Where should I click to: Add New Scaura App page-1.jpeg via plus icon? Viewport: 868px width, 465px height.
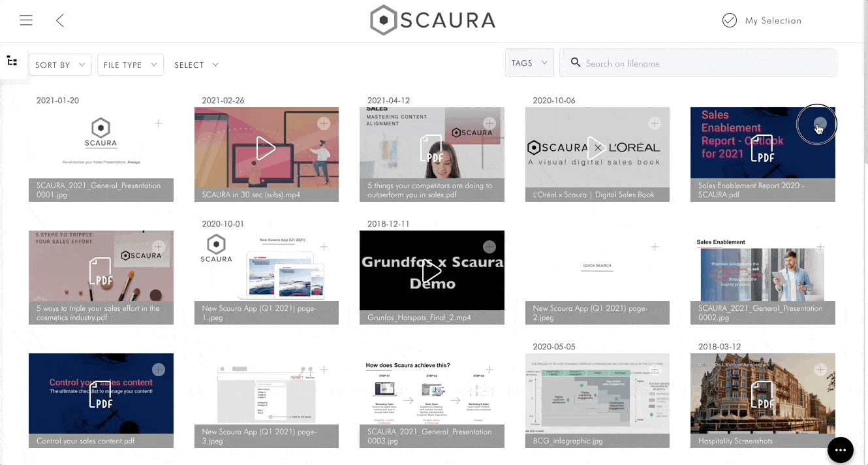324,247
